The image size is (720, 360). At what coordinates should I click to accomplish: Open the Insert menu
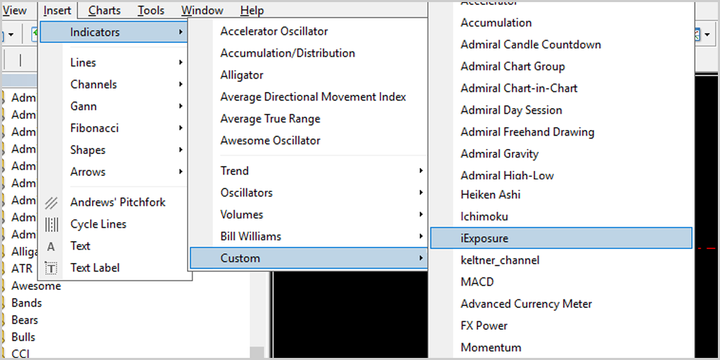pyautogui.click(x=57, y=10)
